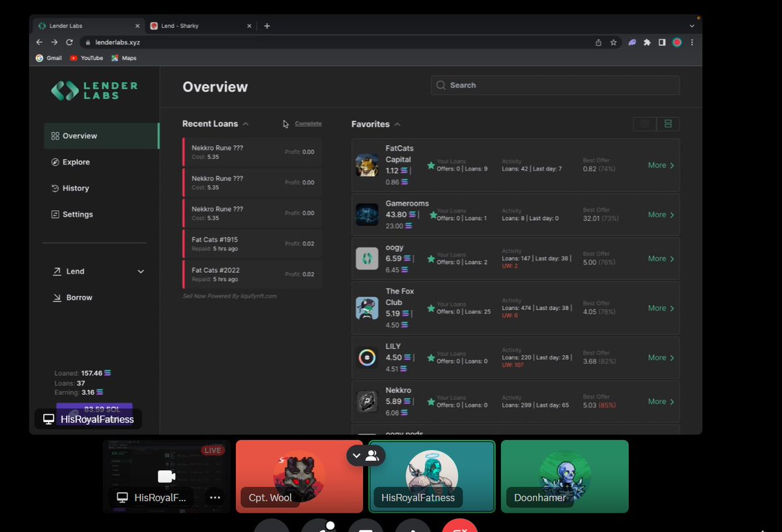Viewport: 782px width, 532px height.
Task: Expand More for oogy
Action: (x=661, y=259)
